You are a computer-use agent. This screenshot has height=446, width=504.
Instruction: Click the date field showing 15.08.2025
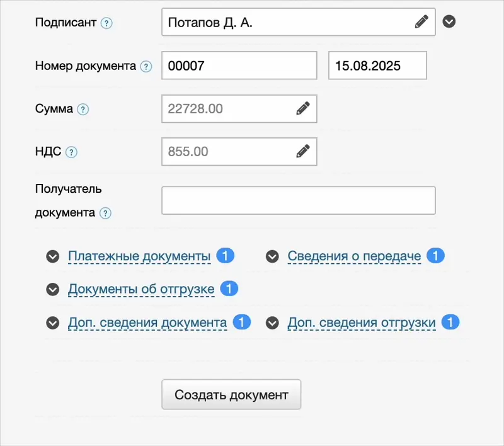coord(377,66)
